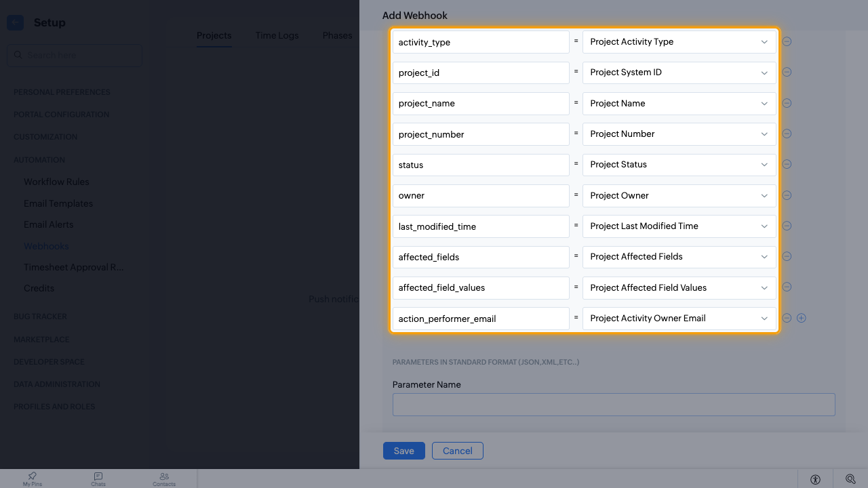Click the back arrow beside Setup

15,22
